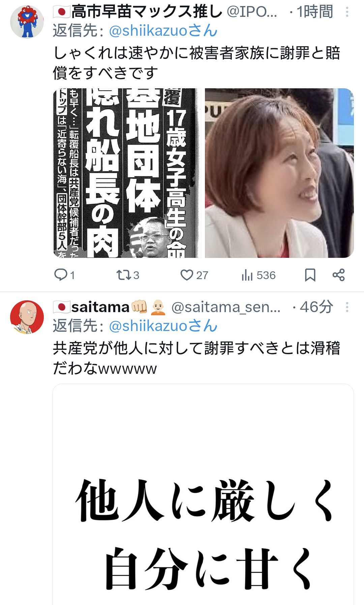Bookmark the first tweet
364x605 pixels.
(310, 275)
